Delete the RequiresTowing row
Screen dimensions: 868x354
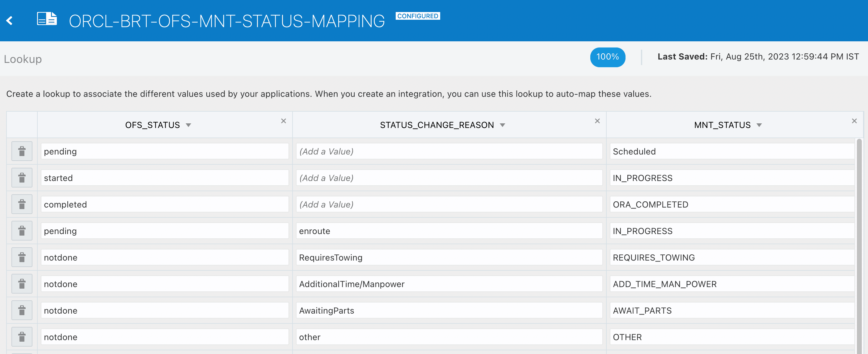tap(22, 257)
